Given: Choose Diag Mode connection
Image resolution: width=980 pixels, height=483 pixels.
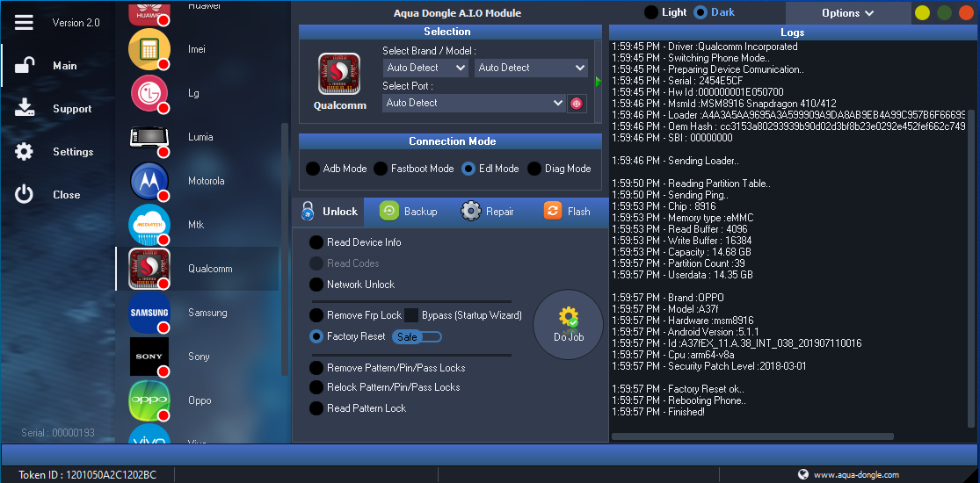Looking at the screenshot, I should 534,169.
